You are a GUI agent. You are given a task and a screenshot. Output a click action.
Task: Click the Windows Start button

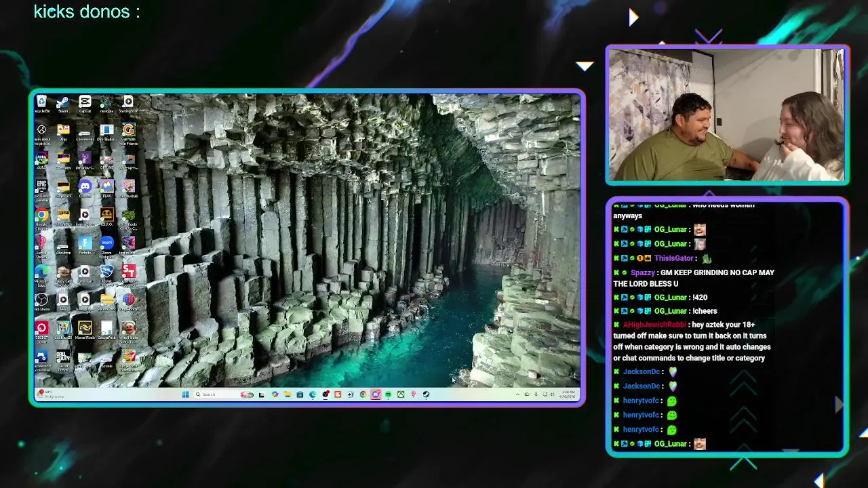point(185,394)
